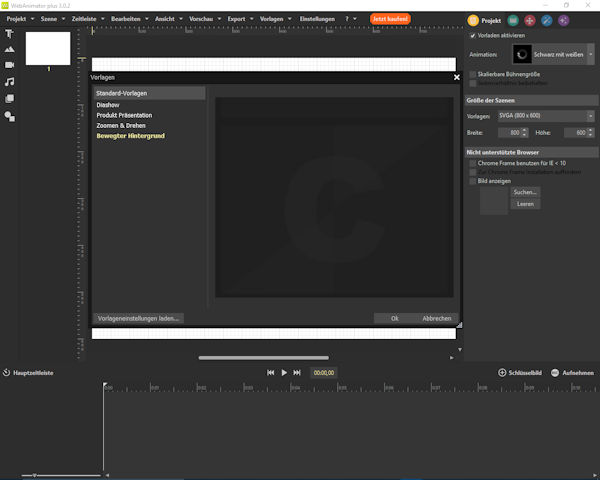Expand the Export menu arrow

coord(252,19)
